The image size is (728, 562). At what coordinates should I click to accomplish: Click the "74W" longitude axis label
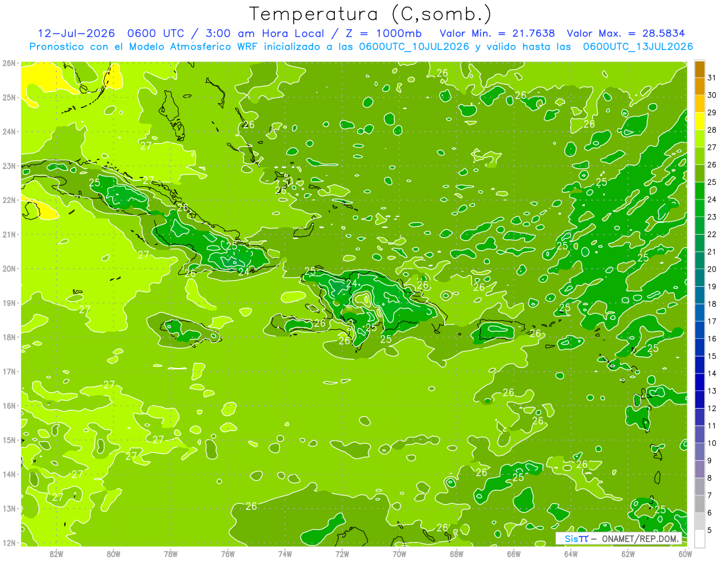pyautogui.click(x=285, y=554)
